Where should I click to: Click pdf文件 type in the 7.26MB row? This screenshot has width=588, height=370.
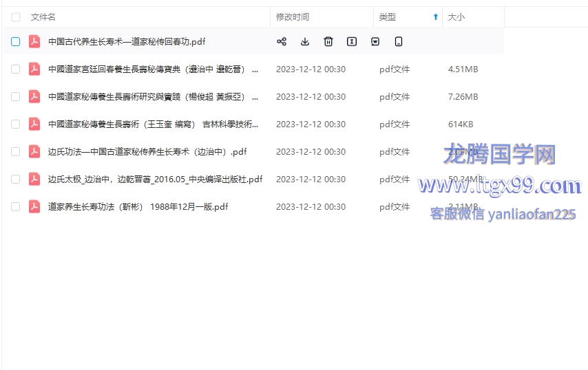pyautogui.click(x=395, y=96)
